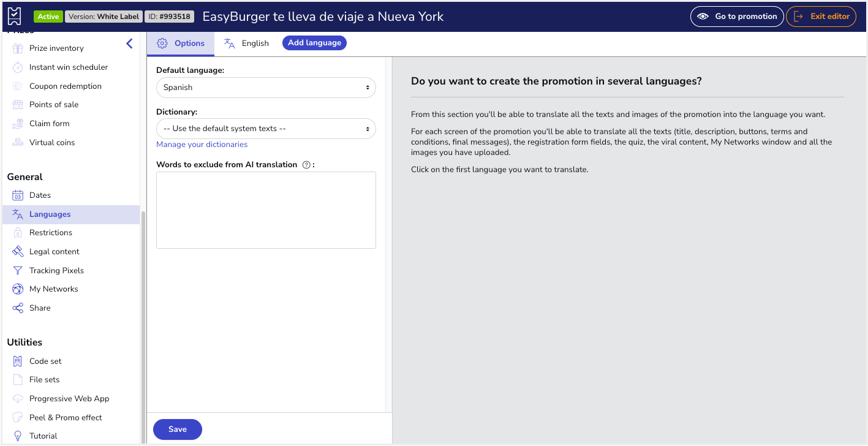
Task: Select Languages in the General menu
Action: [x=71, y=214]
